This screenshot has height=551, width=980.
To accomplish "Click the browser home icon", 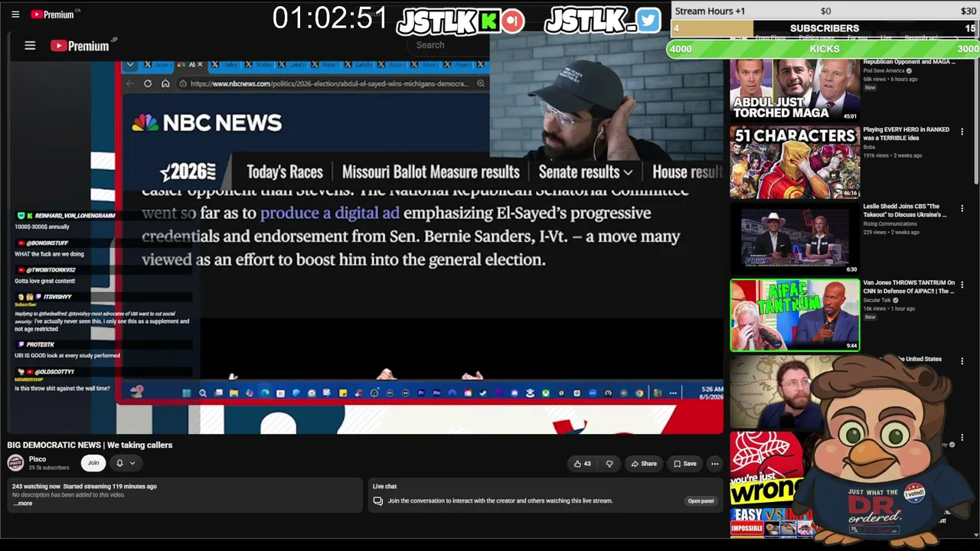I will coord(165,83).
